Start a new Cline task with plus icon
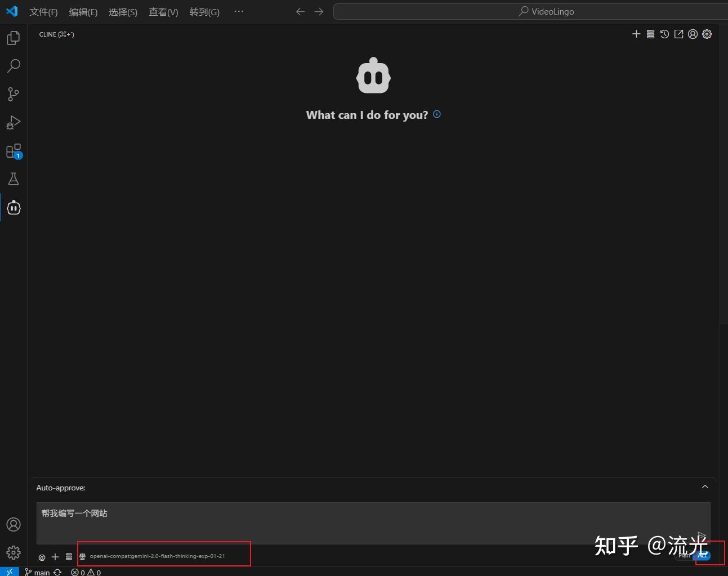This screenshot has height=576, width=728. pos(636,34)
